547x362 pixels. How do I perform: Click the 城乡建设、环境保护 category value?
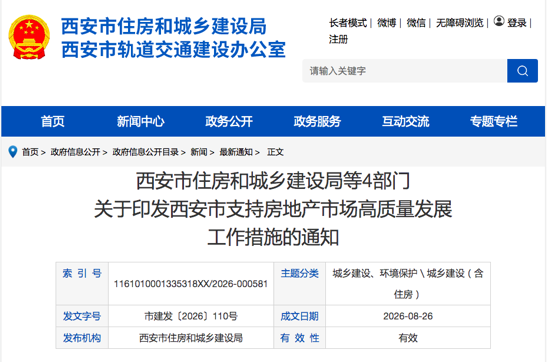coord(408,284)
